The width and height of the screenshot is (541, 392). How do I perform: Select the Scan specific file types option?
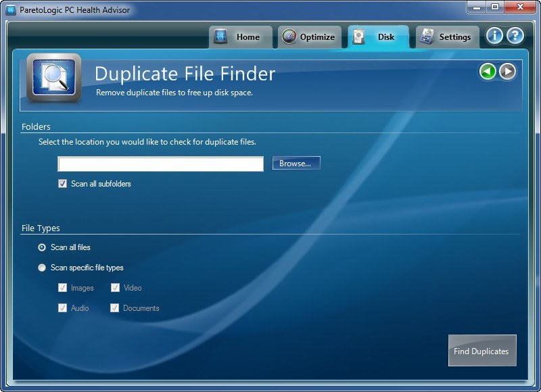click(42, 268)
